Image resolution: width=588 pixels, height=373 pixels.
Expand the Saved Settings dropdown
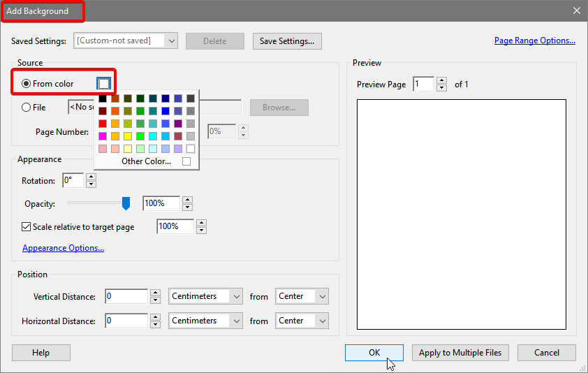(x=171, y=41)
